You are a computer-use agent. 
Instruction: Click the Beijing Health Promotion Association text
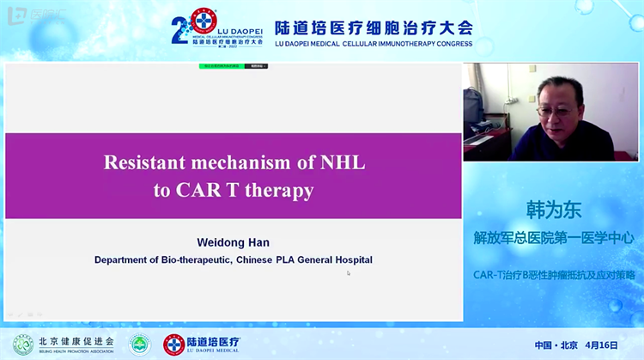point(76,344)
